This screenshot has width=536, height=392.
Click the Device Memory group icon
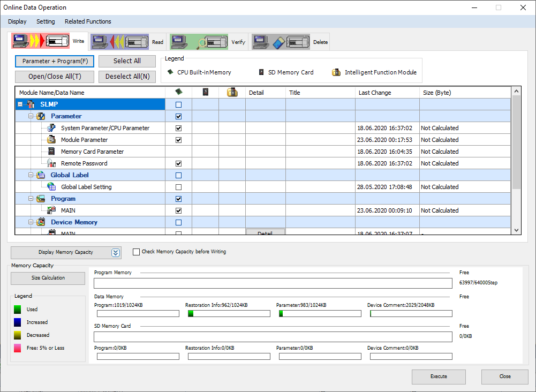41,222
